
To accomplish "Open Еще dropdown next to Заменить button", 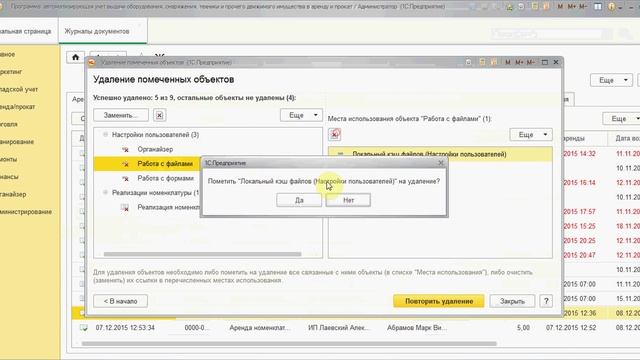I will pos(301,115).
